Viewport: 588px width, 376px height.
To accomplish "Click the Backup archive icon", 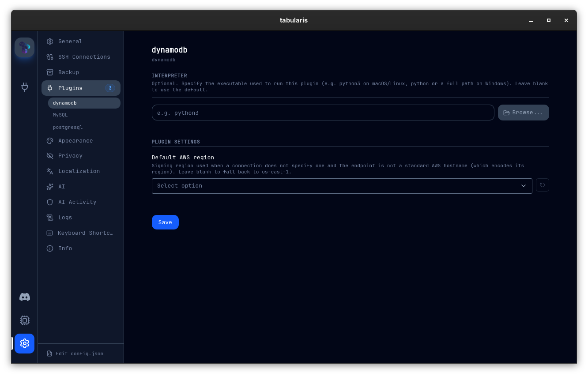I will (x=50, y=72).
